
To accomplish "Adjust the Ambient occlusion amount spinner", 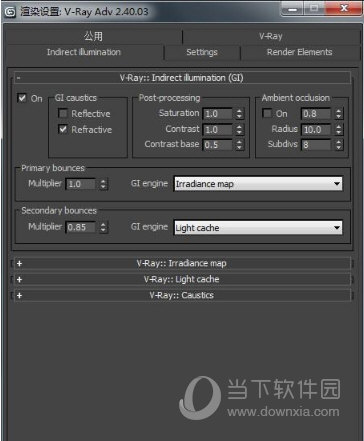I will [339, 114].
